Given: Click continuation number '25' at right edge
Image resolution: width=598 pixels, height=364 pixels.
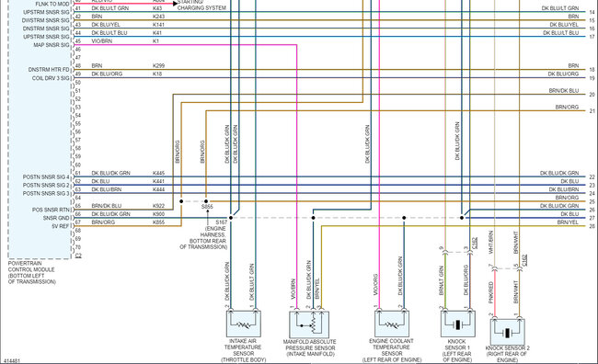Looking at the screenshot, I should point(592,201).
